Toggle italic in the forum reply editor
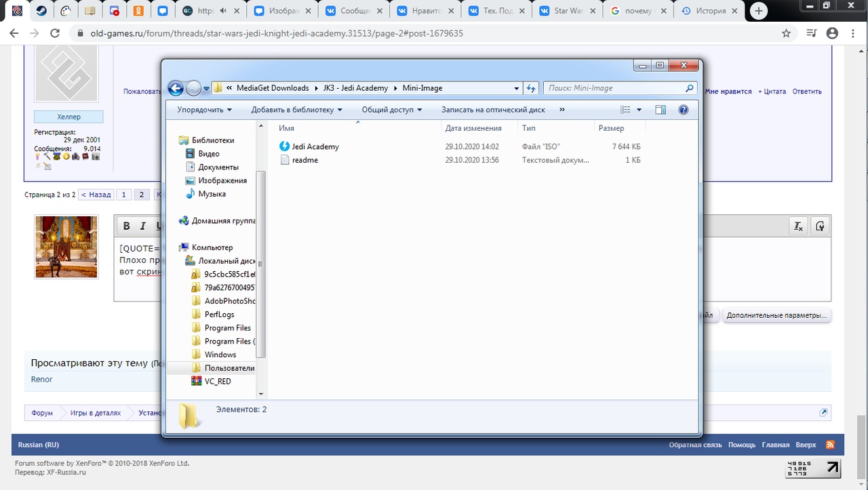 click(143, 226)
